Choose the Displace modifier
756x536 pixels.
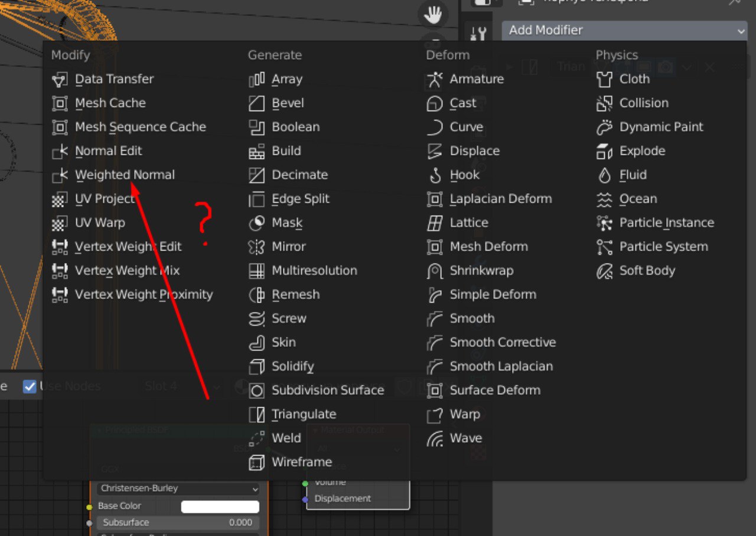475,151
